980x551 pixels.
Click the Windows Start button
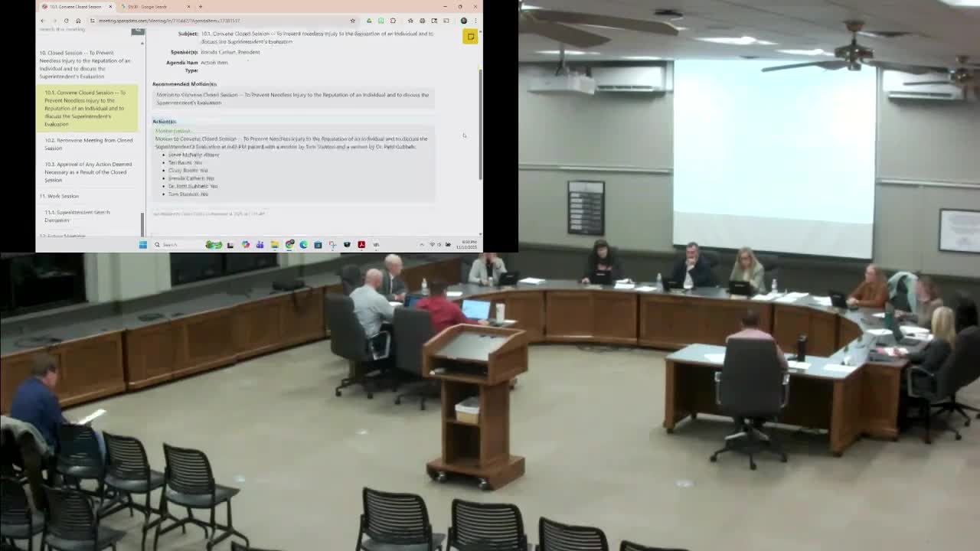point(142,244)
